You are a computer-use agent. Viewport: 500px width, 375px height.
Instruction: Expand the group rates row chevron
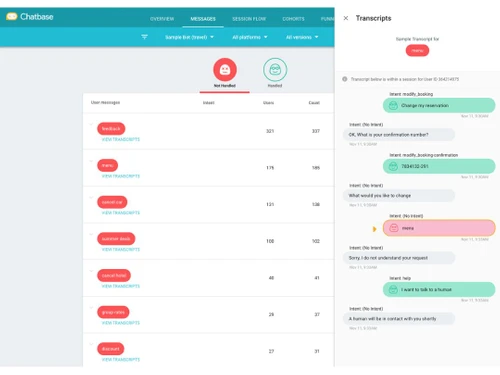(x=91, y=307)
